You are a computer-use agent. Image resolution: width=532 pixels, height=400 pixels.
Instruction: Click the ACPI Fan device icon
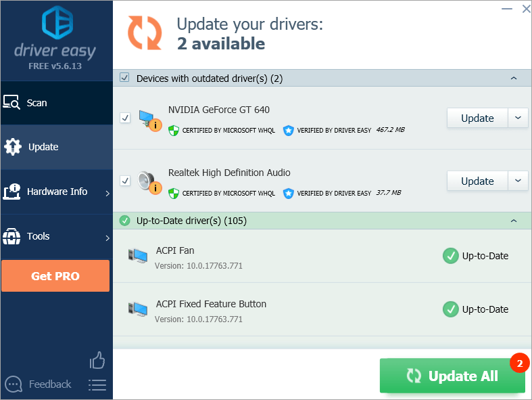138,256
